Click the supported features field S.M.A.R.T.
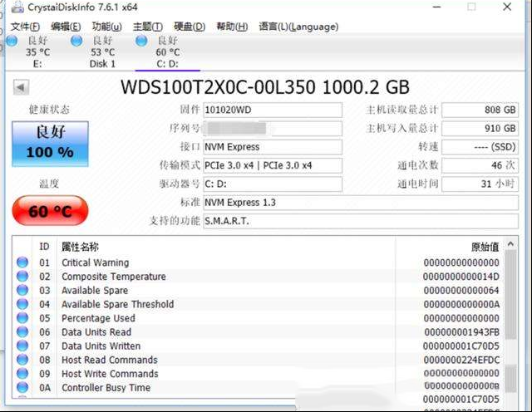The width and height of the screenshot is (532, 412). (x=361, y=221)
